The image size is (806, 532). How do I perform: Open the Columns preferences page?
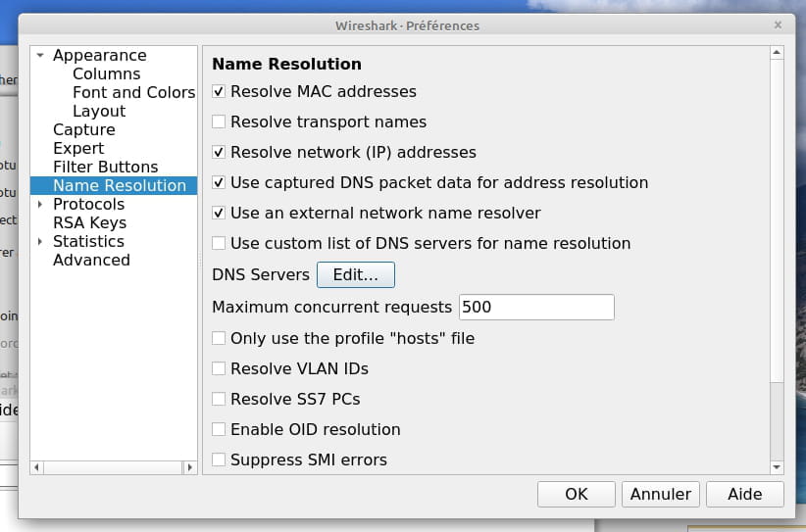107,73
